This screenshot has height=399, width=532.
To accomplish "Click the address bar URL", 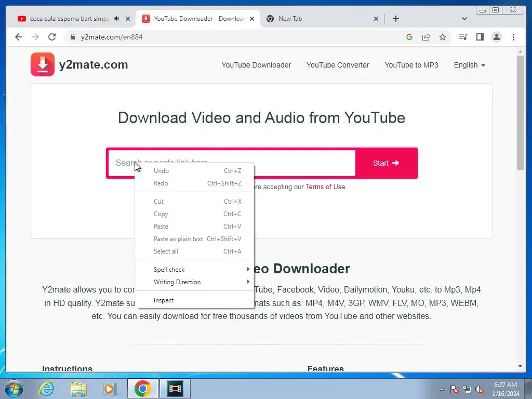I will tap(112, 37).
